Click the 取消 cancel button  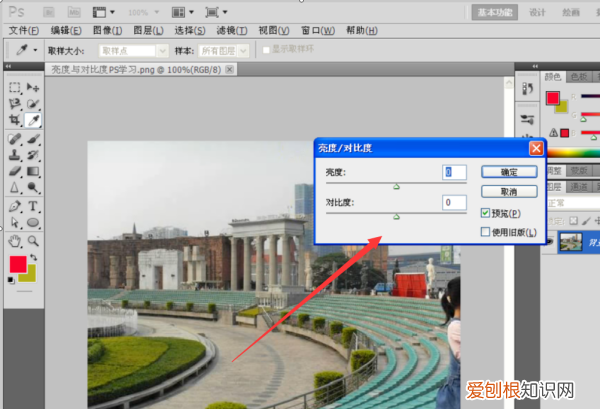point(509,192)
